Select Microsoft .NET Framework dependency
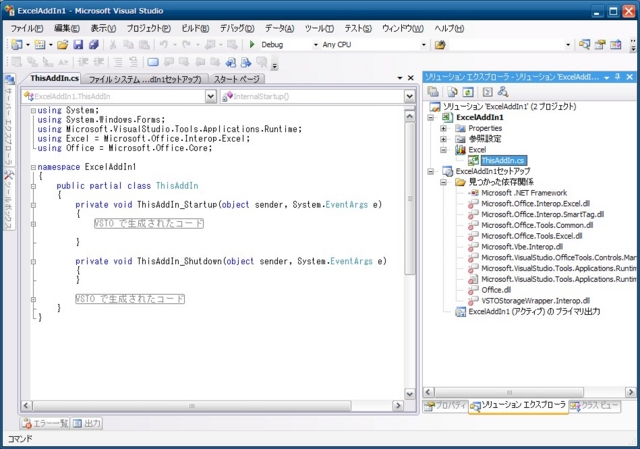The image size is (640, 449). tap(524, 193)
